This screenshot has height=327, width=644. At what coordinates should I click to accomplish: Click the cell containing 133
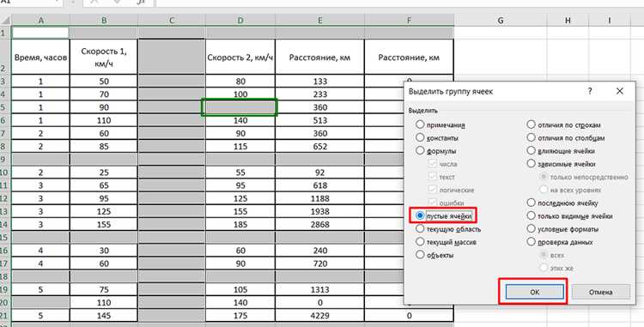[319, 82]
